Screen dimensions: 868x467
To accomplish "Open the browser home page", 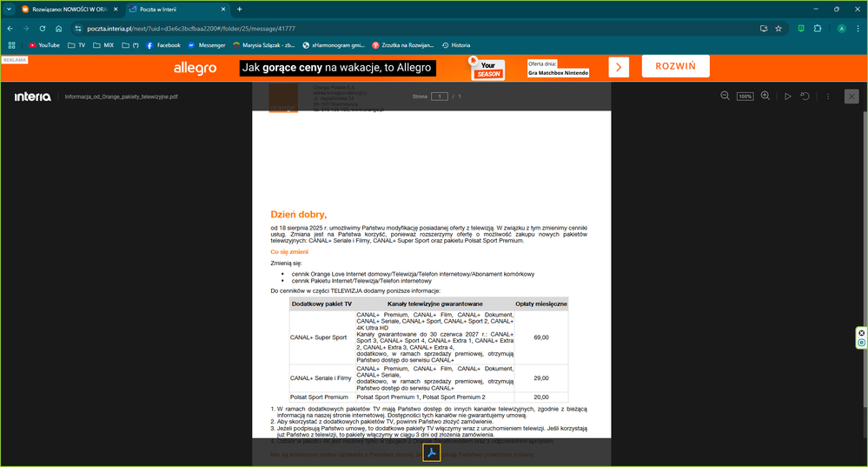I will pyautogui.click(x=59, y=28).
